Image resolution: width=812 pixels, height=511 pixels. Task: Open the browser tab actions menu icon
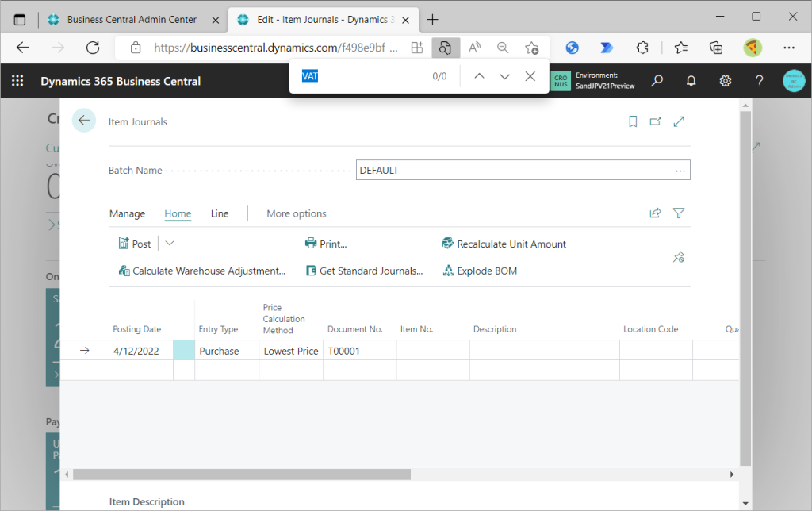pyautogui.click(x=20, y=20)
